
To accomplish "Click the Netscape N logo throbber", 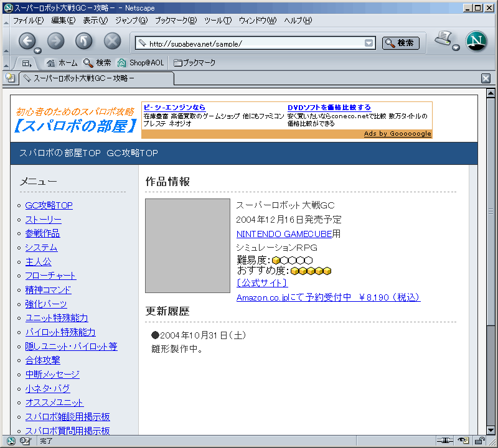I will [x=476, y=40].
